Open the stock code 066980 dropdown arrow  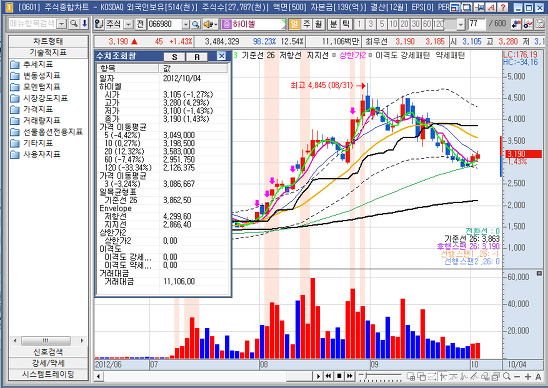[x=186, y=24]
